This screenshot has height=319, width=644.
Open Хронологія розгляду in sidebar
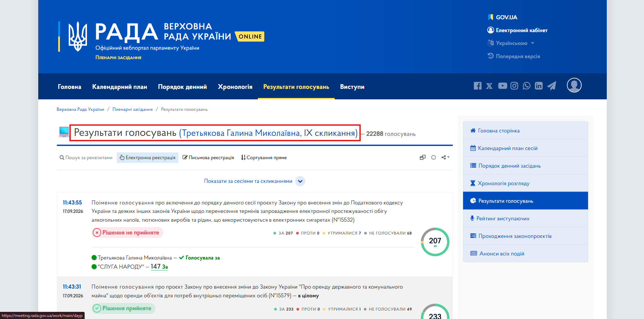tap(525, 183)
